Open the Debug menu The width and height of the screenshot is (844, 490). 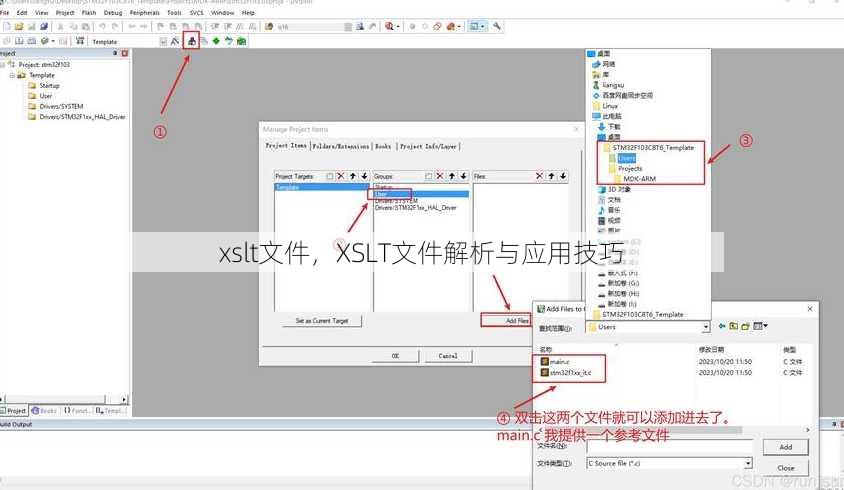coord(113,12)
